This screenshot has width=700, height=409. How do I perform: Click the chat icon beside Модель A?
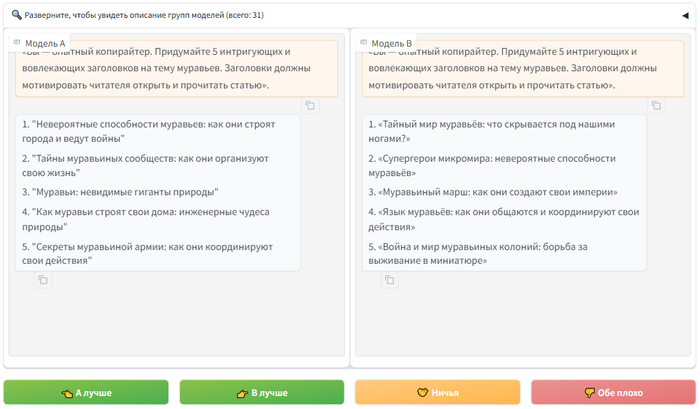click(17, 44)
